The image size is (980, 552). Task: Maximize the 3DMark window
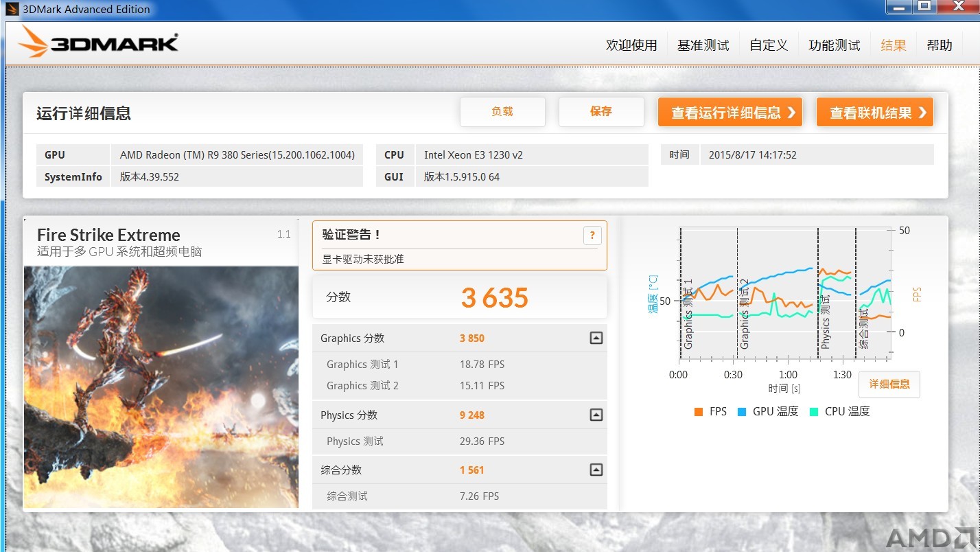click(924, 6)
